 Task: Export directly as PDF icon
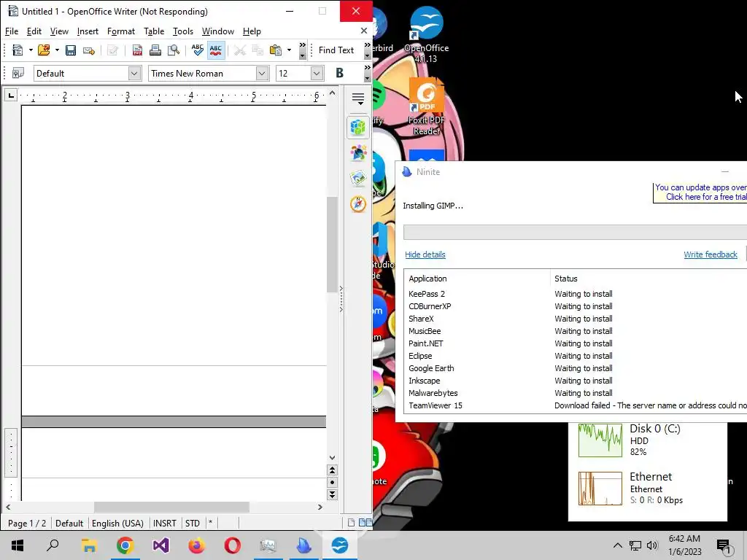point(137,50)
